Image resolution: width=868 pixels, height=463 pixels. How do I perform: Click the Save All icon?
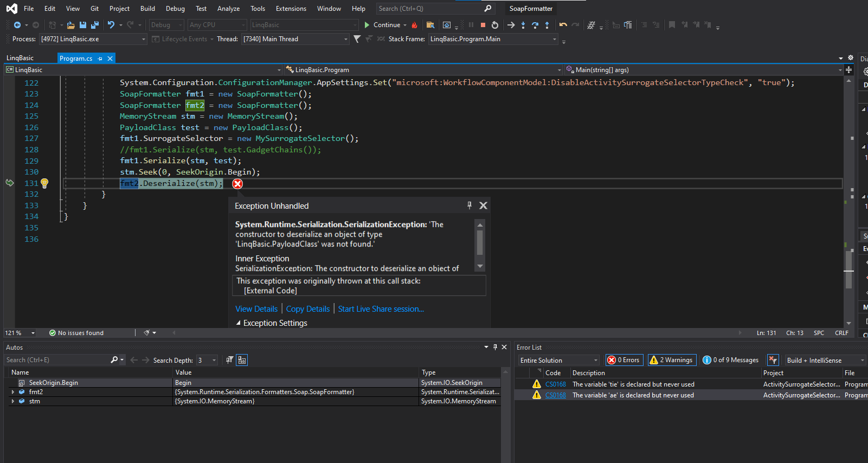point(95,25)
